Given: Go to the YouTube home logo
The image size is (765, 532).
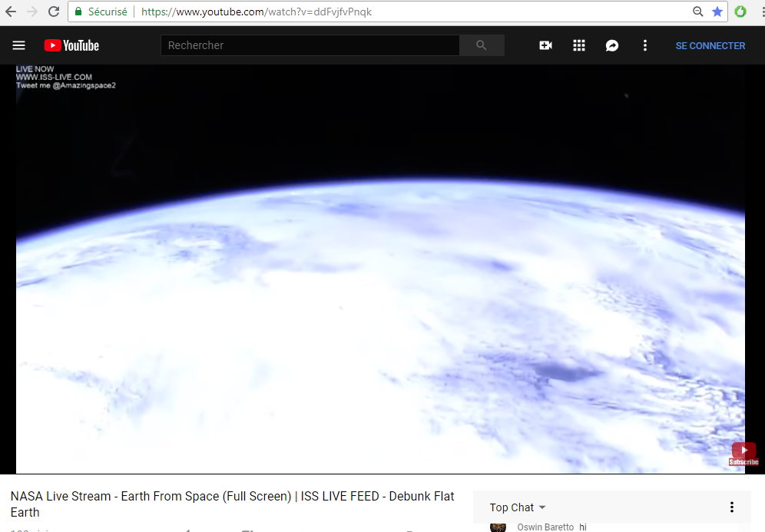Looking at the screenshot, I should click(x=71, y=45).
